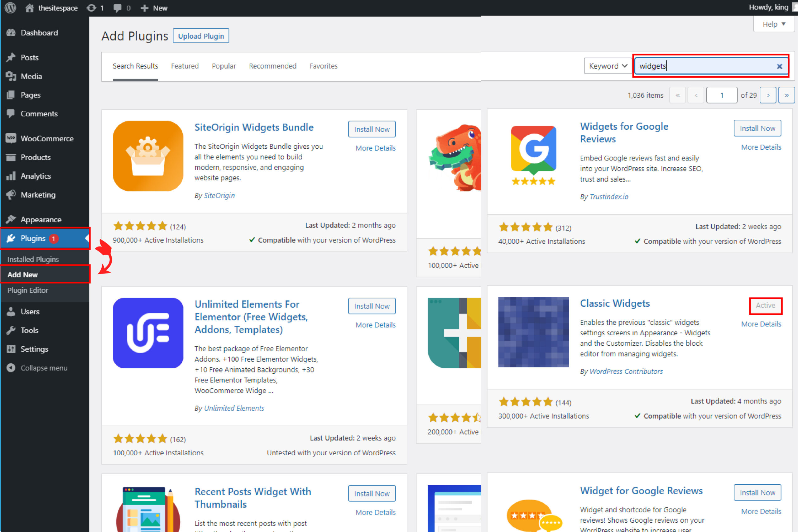Open the WordPress logo menu
This screenshot has width=798, height=532.
pos(10,7)
